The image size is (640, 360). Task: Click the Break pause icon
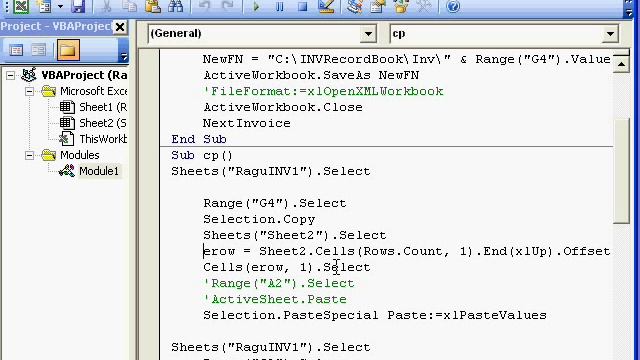(279, 7)
